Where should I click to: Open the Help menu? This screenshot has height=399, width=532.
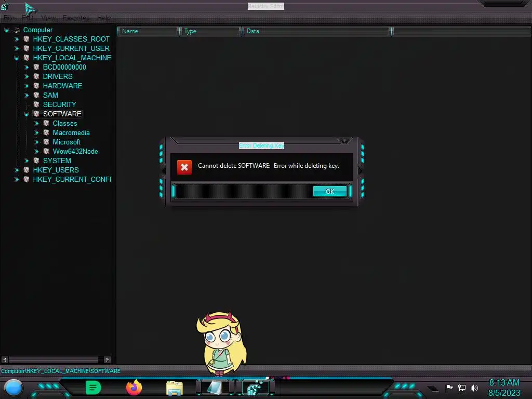pos(104,18)
